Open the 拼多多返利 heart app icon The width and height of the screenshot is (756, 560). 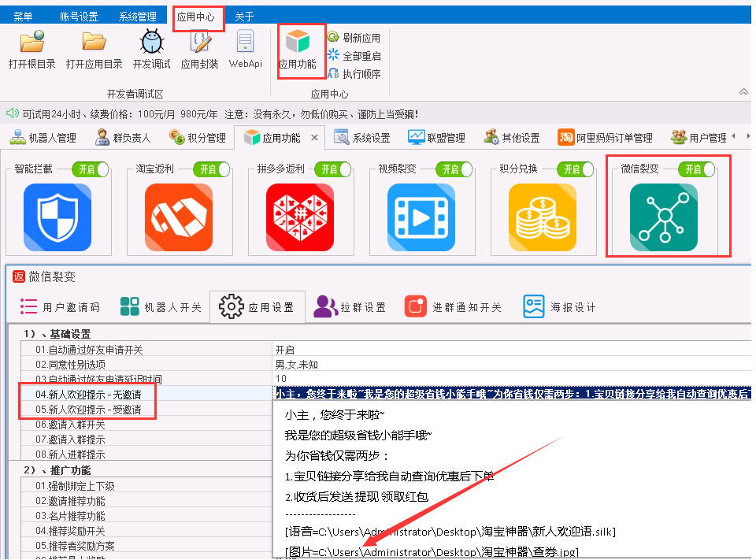(300, 217)
